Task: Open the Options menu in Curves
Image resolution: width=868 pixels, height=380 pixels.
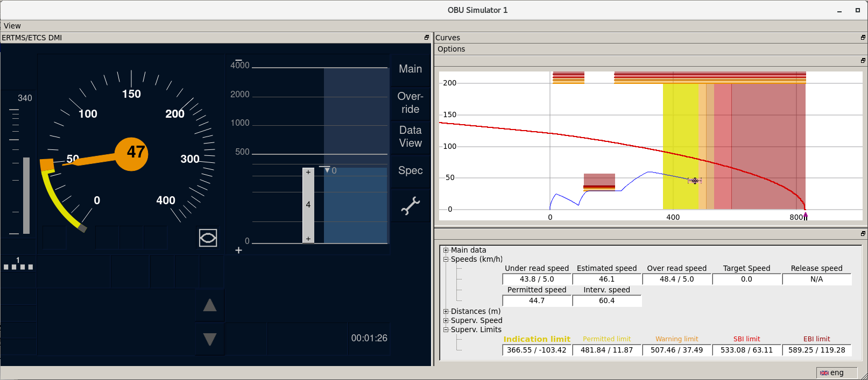Action: click(x=451, y=49)
